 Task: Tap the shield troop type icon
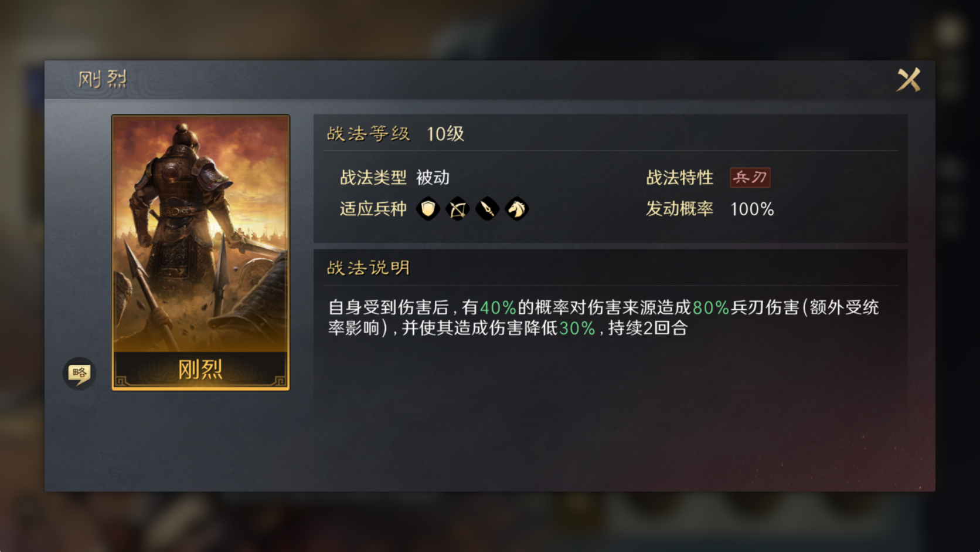tap(428, 209)
